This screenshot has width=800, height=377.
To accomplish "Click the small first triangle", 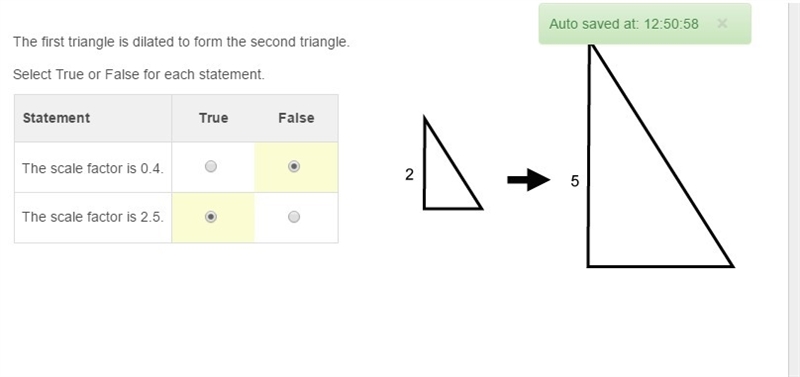I will click(452, 163).
